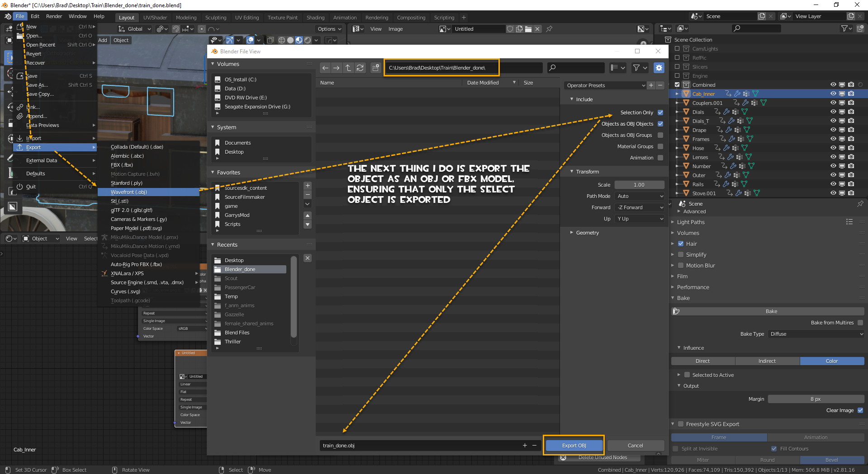Toggle the Clear Image checkbox
The width and height of the screenshot is (868, 474).
coord(860,410)
